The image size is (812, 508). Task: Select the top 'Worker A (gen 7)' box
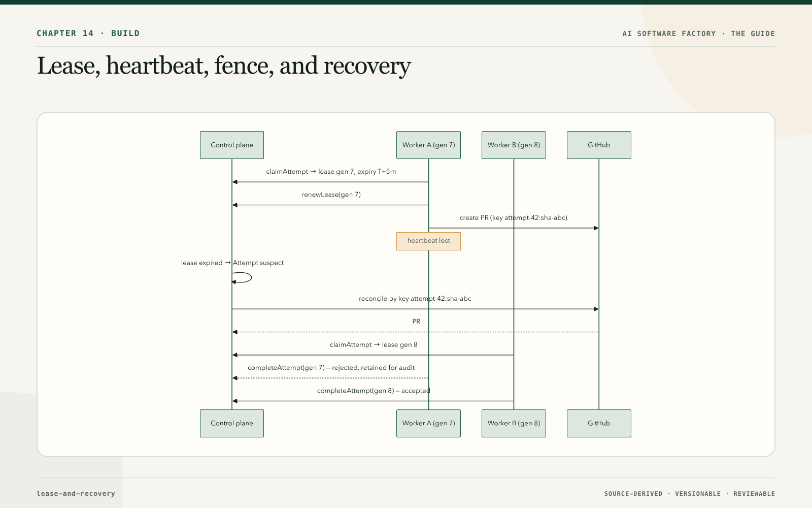click(428, 145)
